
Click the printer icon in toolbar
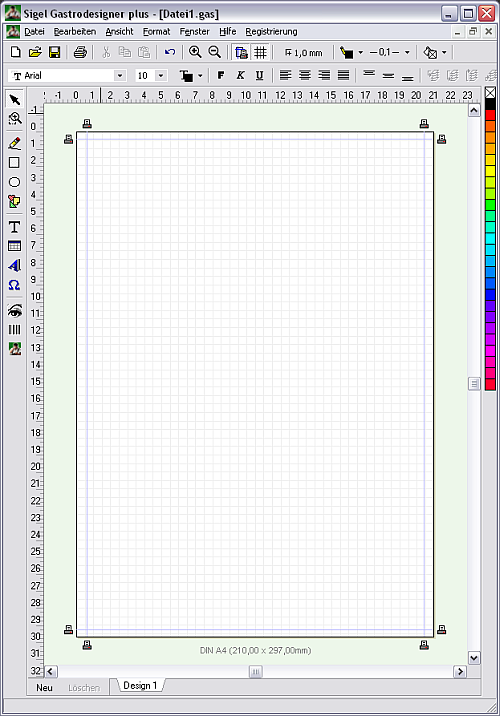pos(80,52)
